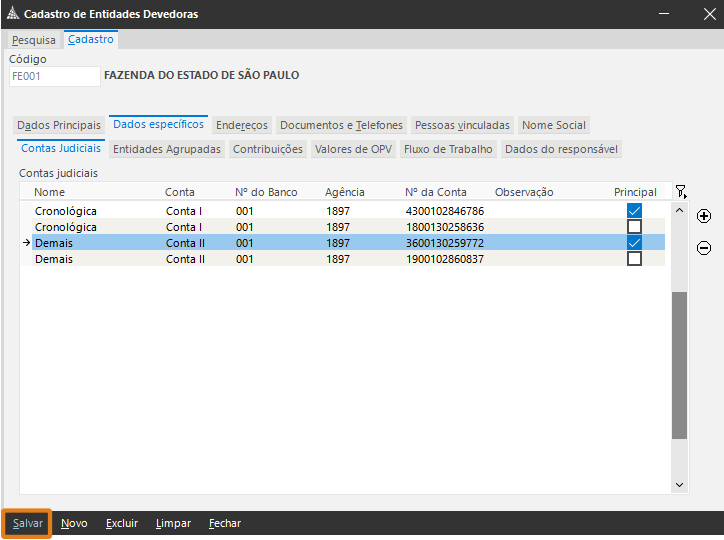Viewport: 724px width, 540px height.
Task: Click the Principal column header
Action: pos(635,192)
